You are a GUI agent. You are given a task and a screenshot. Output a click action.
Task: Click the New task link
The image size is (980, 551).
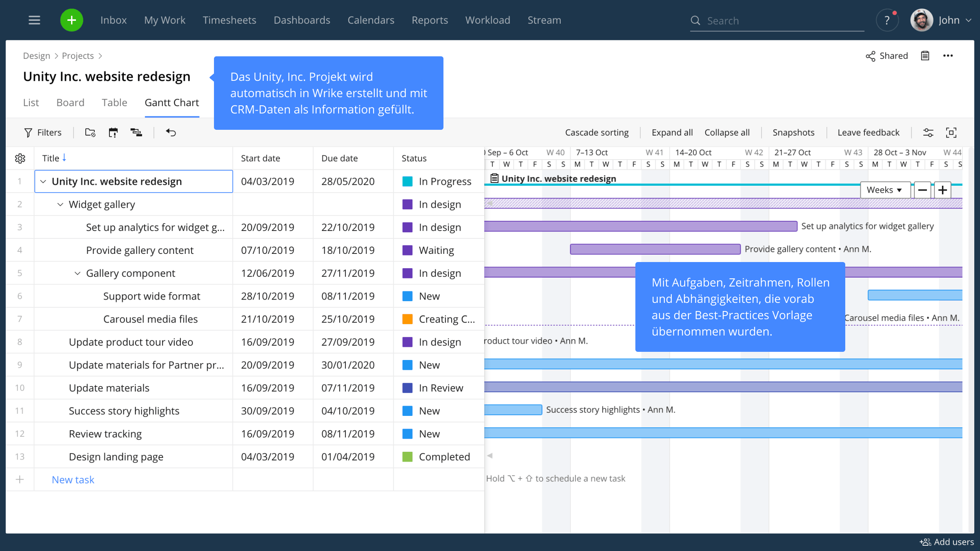tap(73, 480)
